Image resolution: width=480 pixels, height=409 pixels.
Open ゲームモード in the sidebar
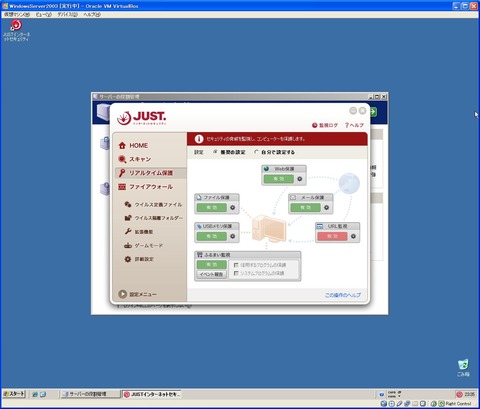point(143,245)
